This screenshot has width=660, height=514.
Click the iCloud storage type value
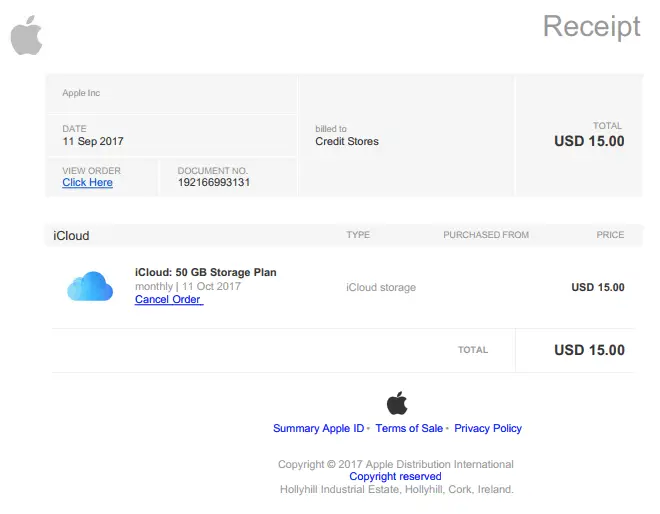click(381, 288)
